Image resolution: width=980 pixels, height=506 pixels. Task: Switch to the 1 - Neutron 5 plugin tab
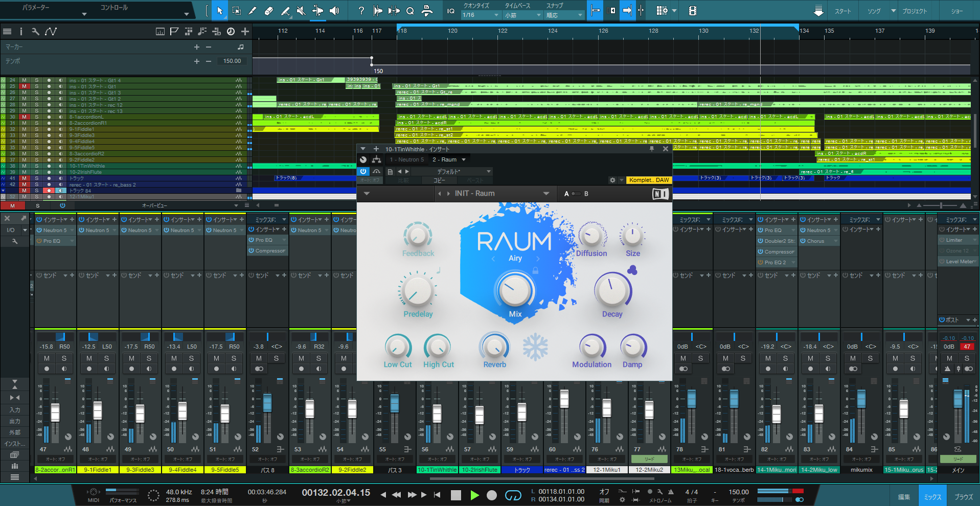click(407, 159)
